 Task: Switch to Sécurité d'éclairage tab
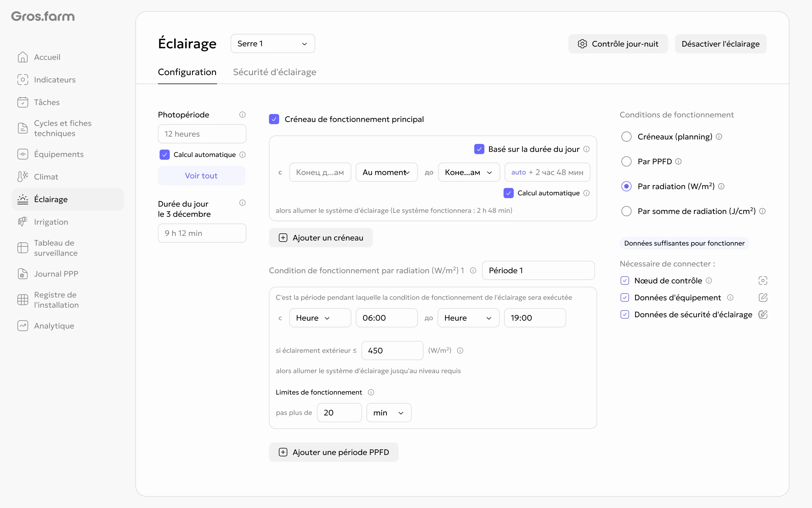[x=274, y=72]
